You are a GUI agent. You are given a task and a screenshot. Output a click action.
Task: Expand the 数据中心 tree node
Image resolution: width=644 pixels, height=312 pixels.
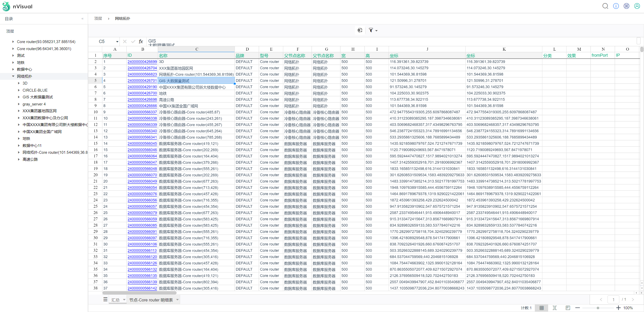point(13,69)
